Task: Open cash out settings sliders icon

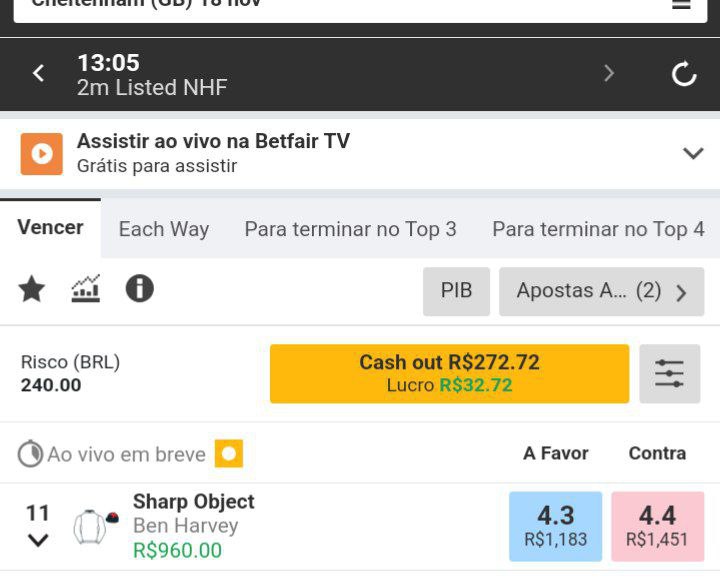Action: click(669, 374)
